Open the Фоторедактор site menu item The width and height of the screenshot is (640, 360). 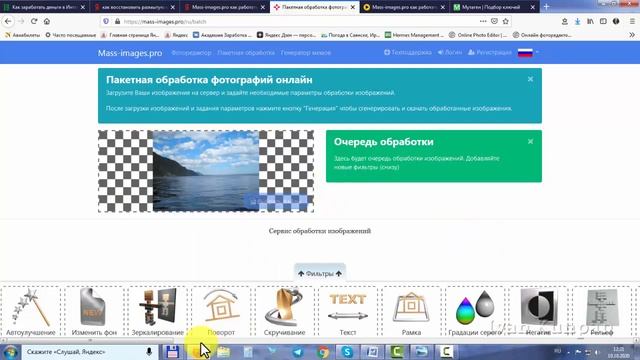(191, 53)
